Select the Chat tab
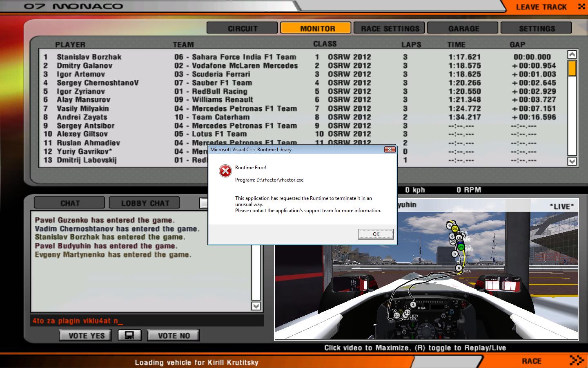588x368 pixels. [69, 203]
